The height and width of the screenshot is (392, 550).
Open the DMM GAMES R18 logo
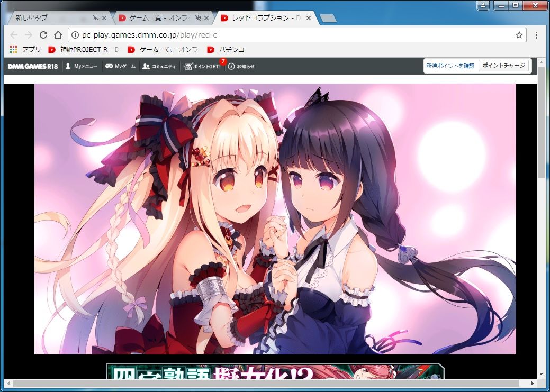[x=33, y=66]
